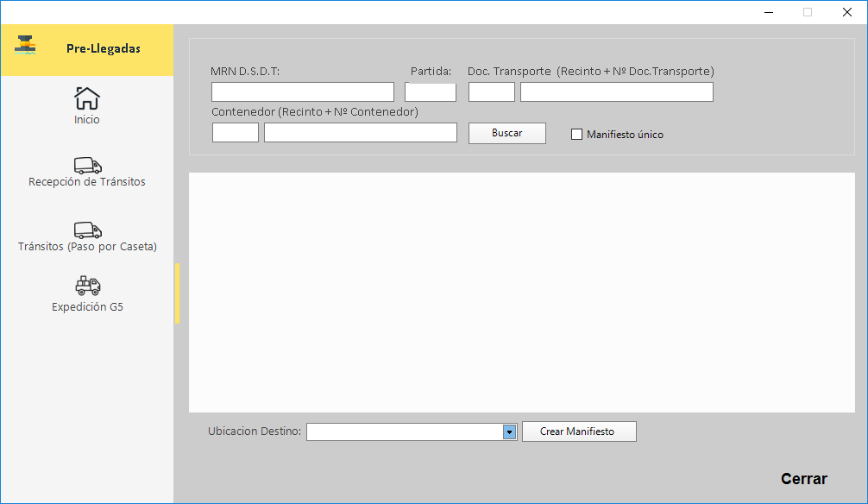This screenshot has height=504, width=868.
Task: Expand the Ubicacion Destino dropdown arrow
Action: pos(509,432)
